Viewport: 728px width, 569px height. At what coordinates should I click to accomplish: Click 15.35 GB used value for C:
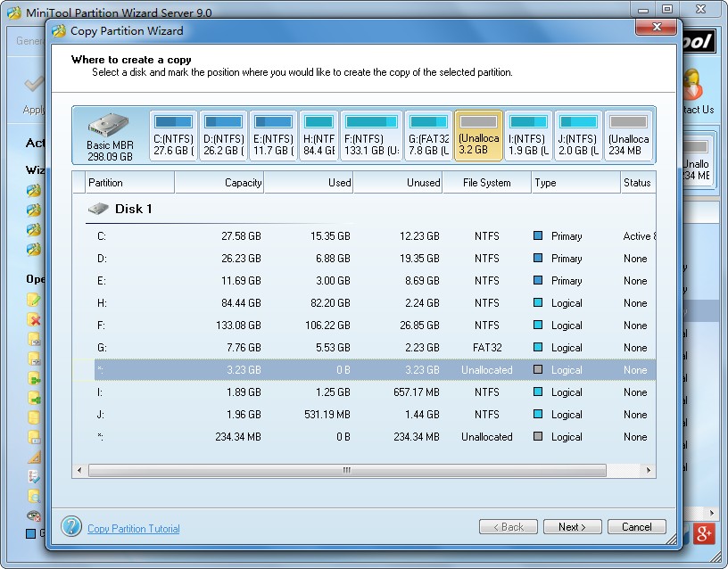tap(330, 236)
